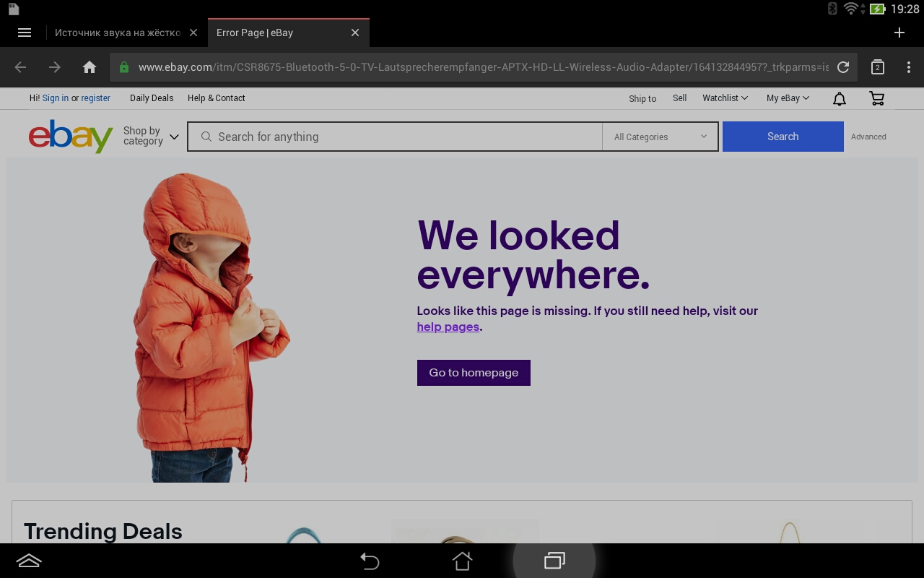Tap the Android back button

(370, 561)
